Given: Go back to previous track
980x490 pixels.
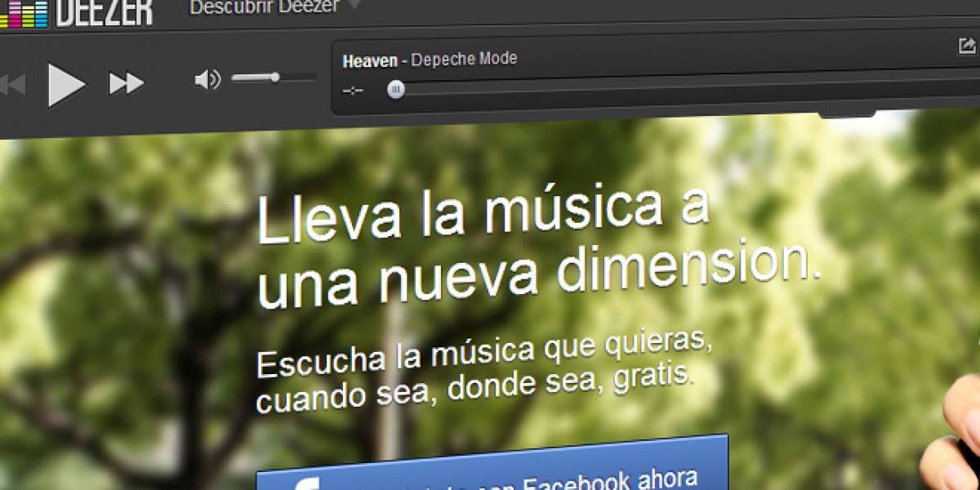Looking at the screenshot, I should point(12,84).
